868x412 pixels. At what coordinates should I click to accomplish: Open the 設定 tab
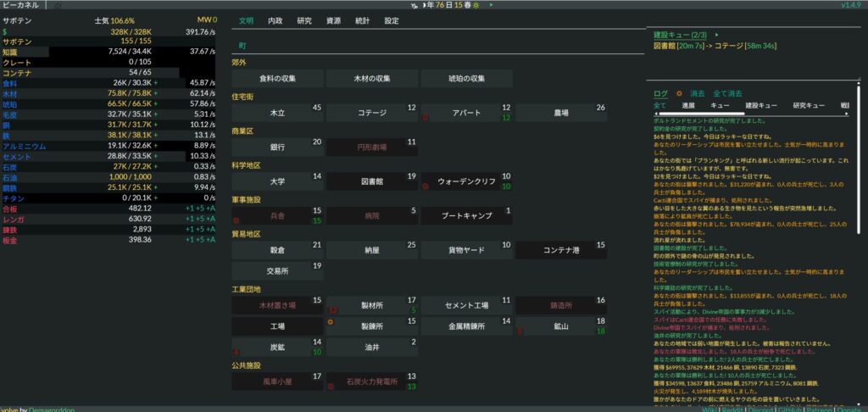point(391,20)
